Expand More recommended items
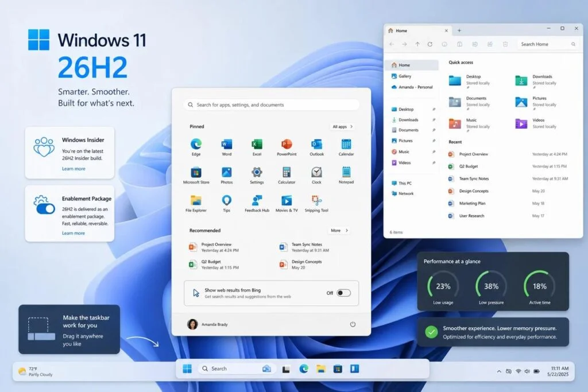The height and width of the screenshot is (392, 588). tap(339, 231)
